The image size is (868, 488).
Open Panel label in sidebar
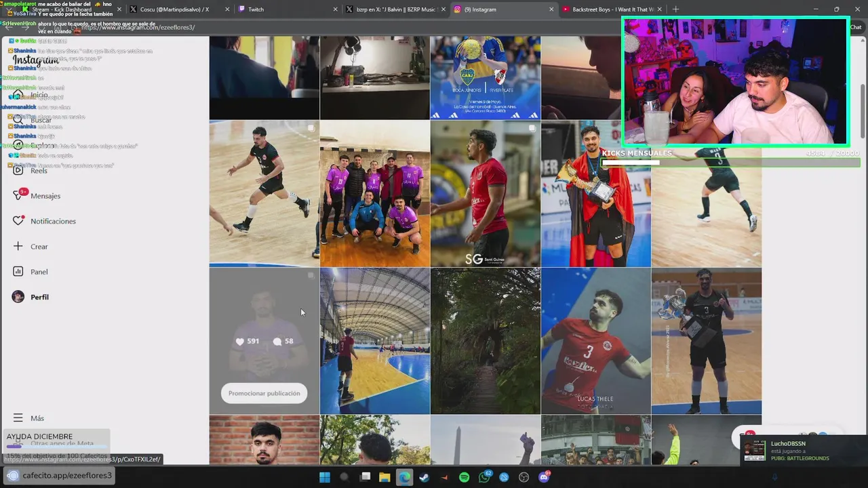[39, 272]
